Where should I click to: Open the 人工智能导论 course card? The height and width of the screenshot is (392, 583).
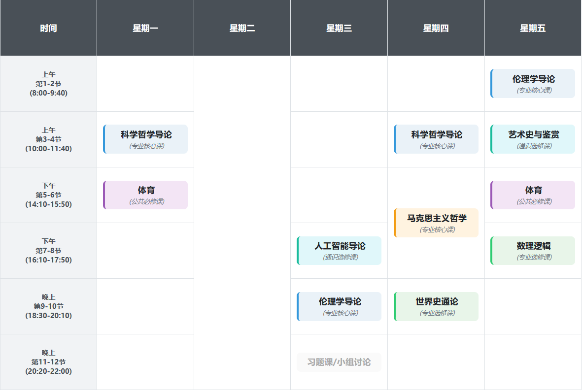tap(339, 251)
